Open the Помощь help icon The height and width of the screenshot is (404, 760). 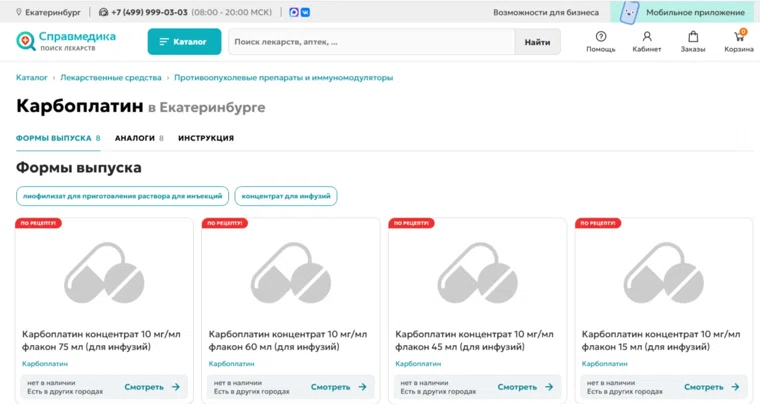(600, 41)
